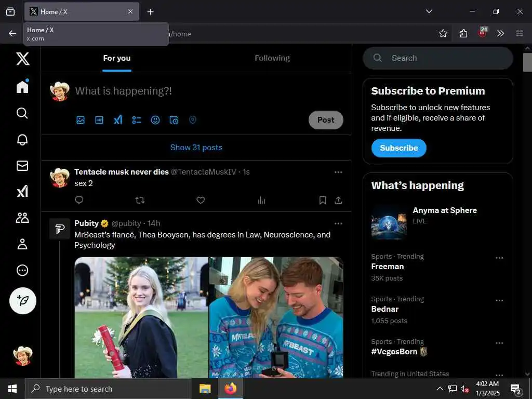Screen dimensions: 532x399
Task: Click the X logo in sidebar
Action: tap(23, 59)
